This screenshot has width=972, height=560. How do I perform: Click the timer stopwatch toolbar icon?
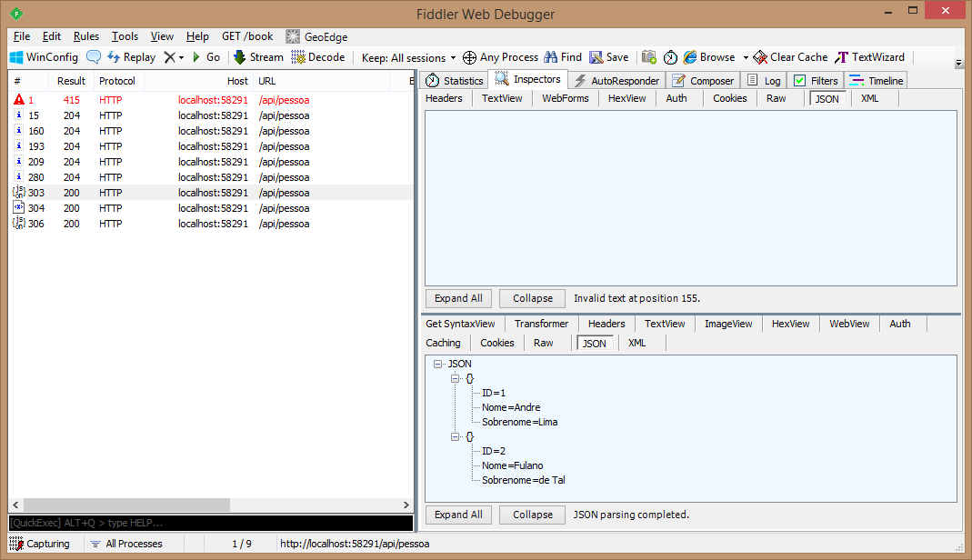click(670, 57)
